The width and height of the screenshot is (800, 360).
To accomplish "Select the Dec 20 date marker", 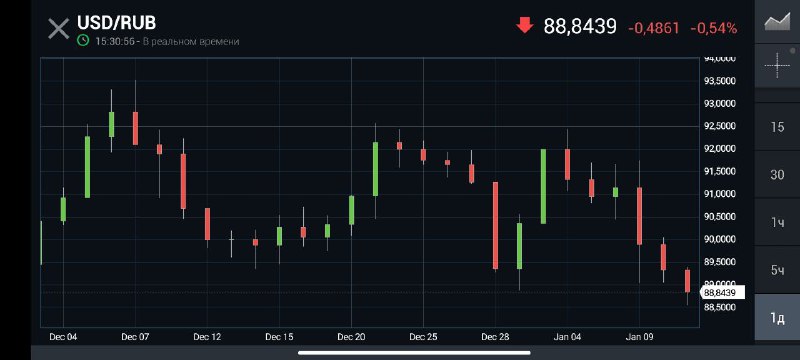I will (x=352, y=337).
